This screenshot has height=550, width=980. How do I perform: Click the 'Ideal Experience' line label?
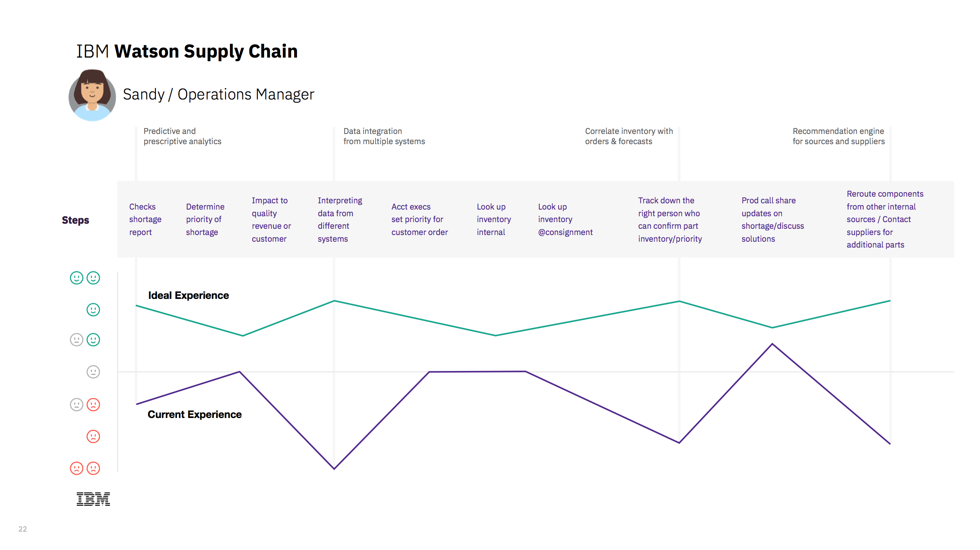click(188, 295)
